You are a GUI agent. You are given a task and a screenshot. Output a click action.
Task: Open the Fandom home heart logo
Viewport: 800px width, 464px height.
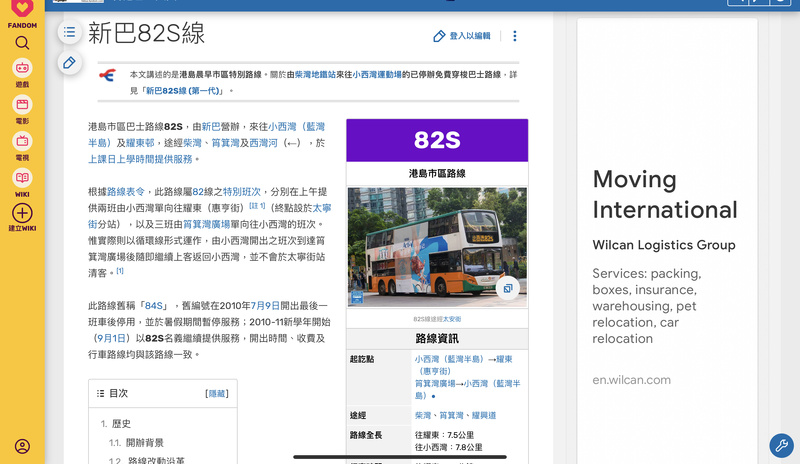click(x=22, y=9)
